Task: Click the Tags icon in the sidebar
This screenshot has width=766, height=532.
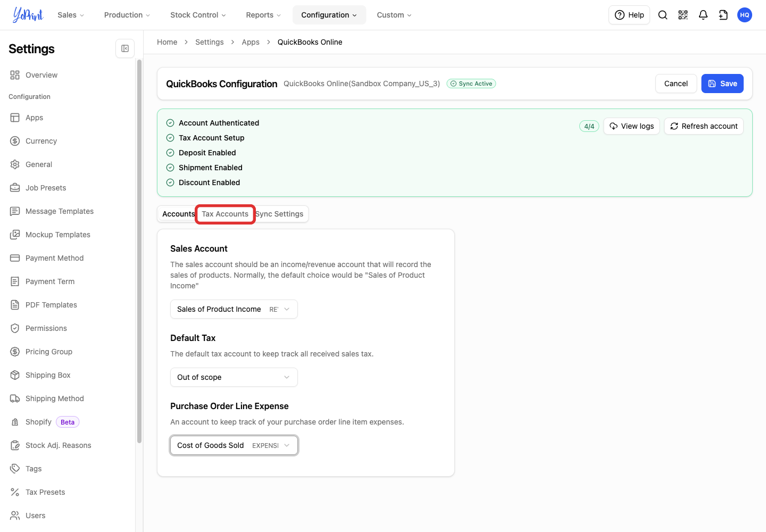Action: 15,469
